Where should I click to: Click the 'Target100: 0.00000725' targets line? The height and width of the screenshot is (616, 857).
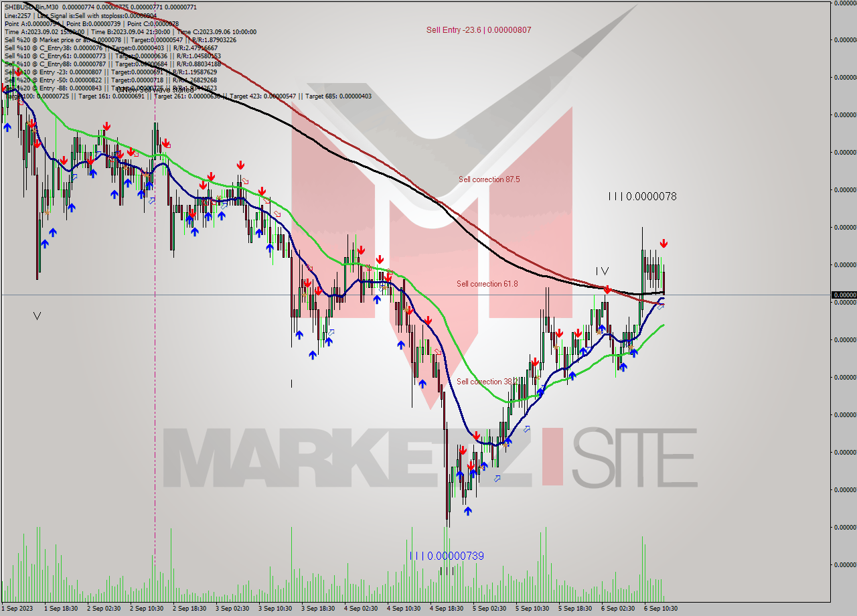tap(187, 96)
